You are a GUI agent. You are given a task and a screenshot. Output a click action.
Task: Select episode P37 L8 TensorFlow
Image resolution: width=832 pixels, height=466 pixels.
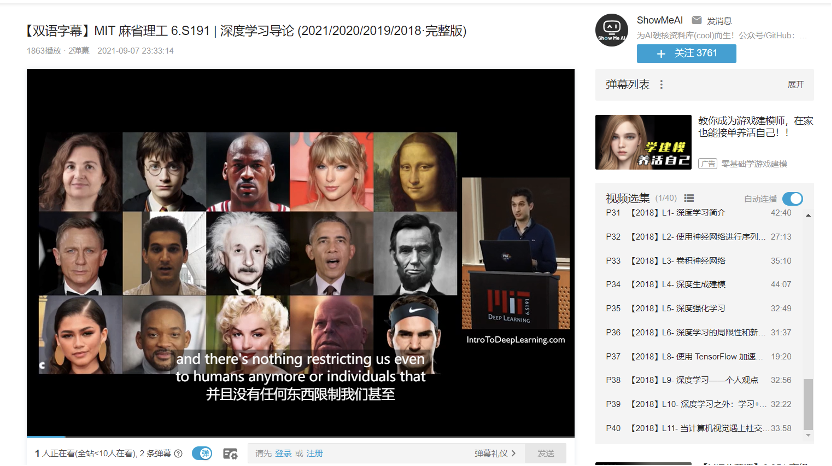699,356
